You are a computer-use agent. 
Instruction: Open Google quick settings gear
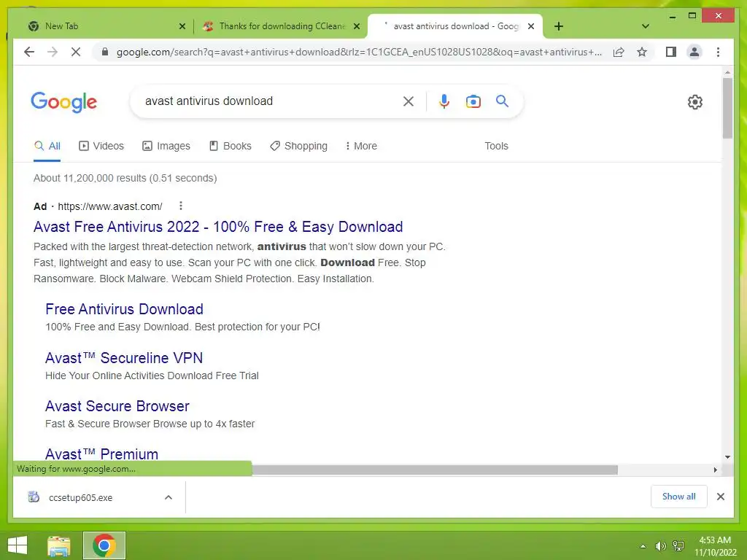[x=695, y=101]
